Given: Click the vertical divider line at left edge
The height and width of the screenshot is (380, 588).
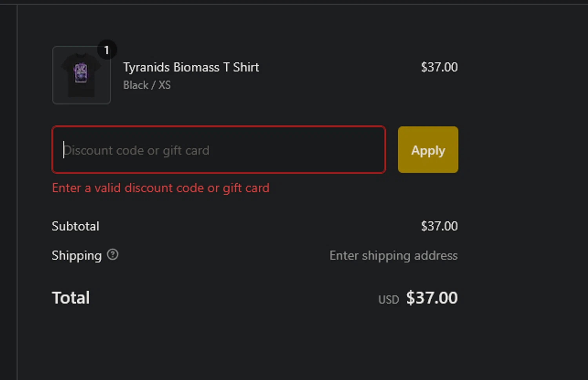Looking at the screenshot, I should tap(17, 196).
